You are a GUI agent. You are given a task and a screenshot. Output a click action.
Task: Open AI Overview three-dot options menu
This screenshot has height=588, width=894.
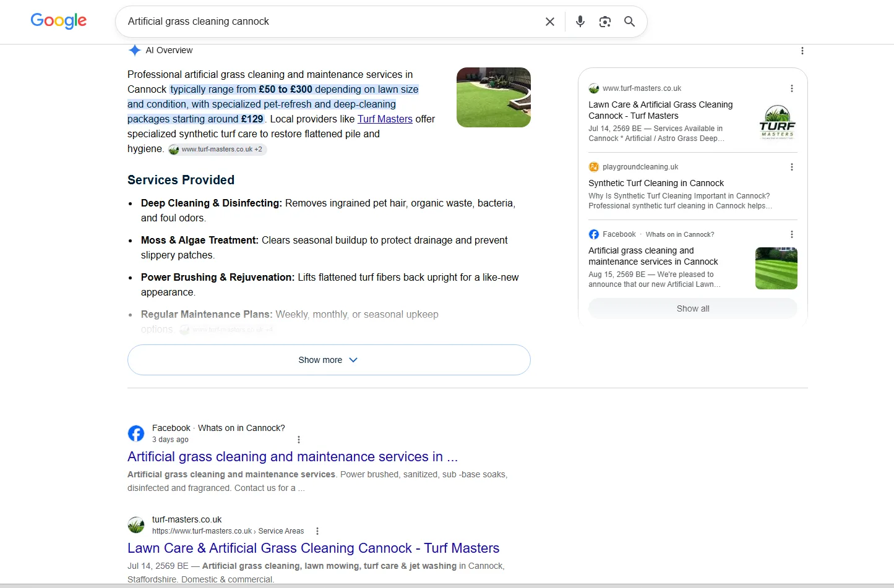click(802, 51)
